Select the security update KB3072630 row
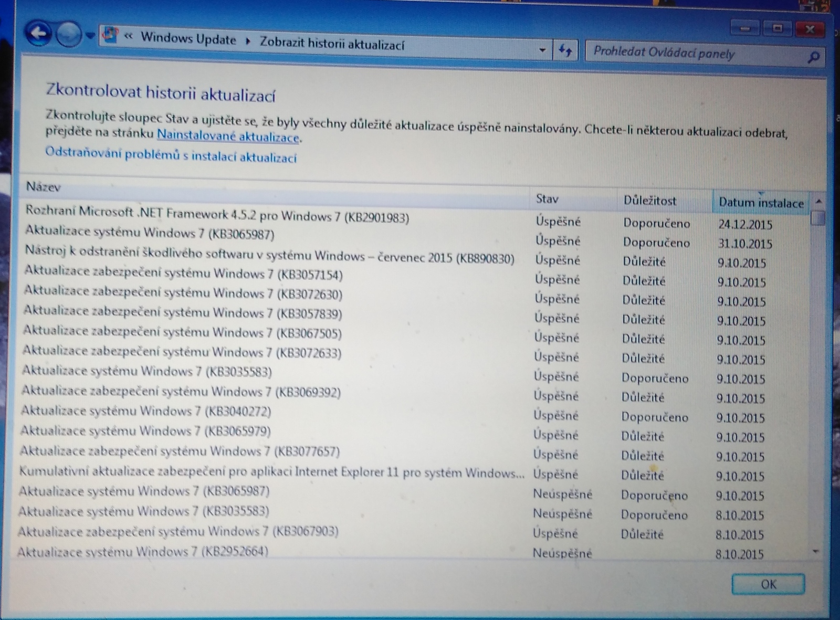This screenshot has width=840, height=620. 414,296
